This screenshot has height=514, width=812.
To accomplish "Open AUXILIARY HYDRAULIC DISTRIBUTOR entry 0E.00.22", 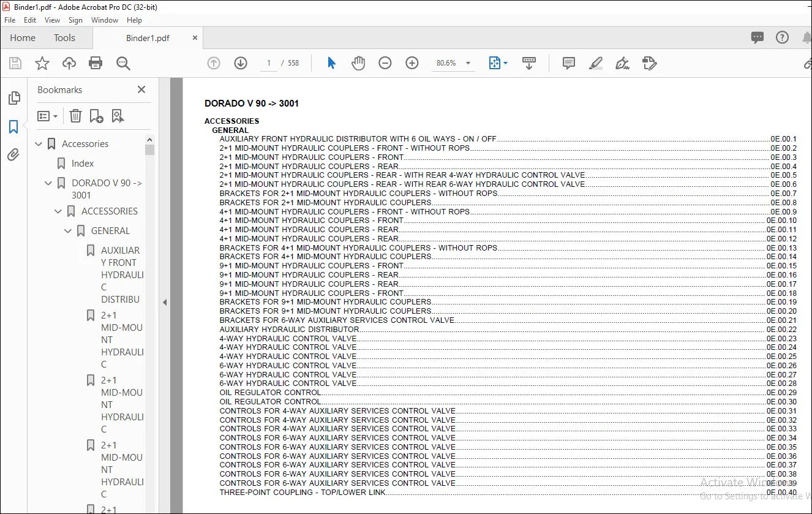I will pyautogui.click(x=508, y=330).
